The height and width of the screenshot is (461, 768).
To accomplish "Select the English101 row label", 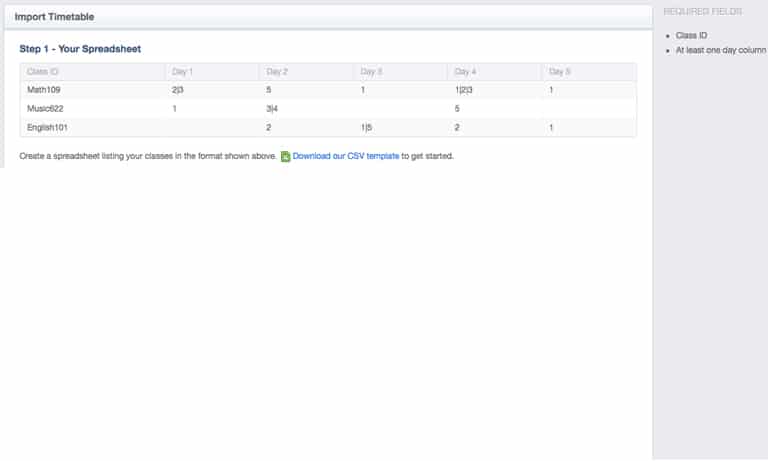I will pos(47,127).
